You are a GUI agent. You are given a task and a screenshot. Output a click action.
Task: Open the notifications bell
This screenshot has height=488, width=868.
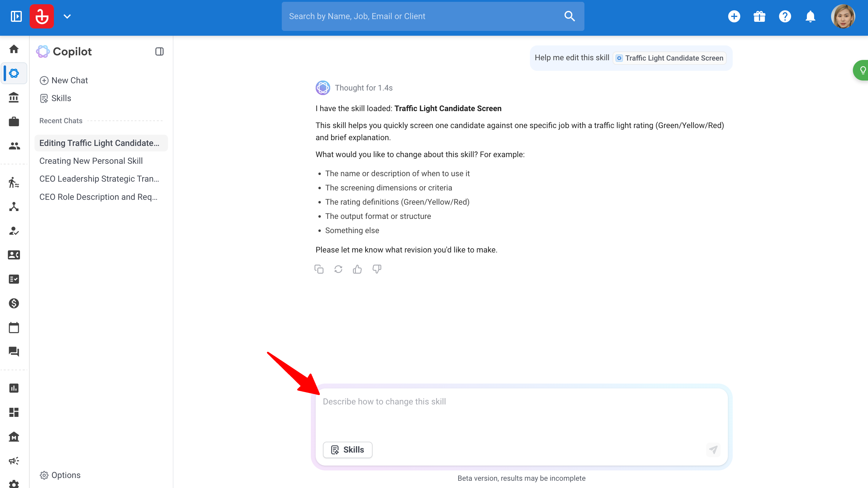810,16
